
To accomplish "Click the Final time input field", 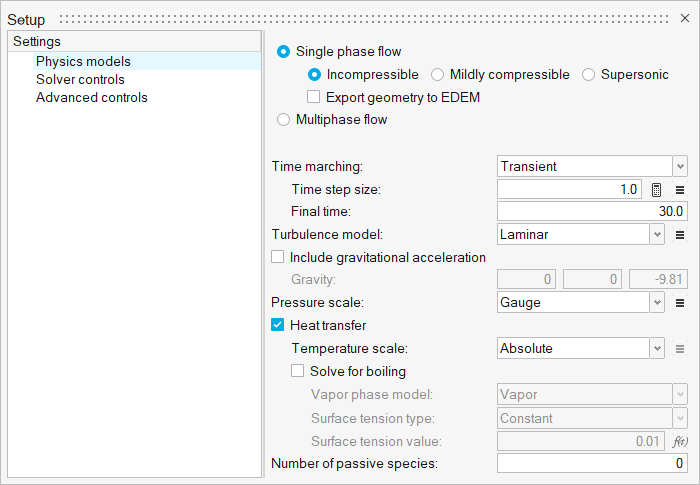I will (x=592, y=211).
